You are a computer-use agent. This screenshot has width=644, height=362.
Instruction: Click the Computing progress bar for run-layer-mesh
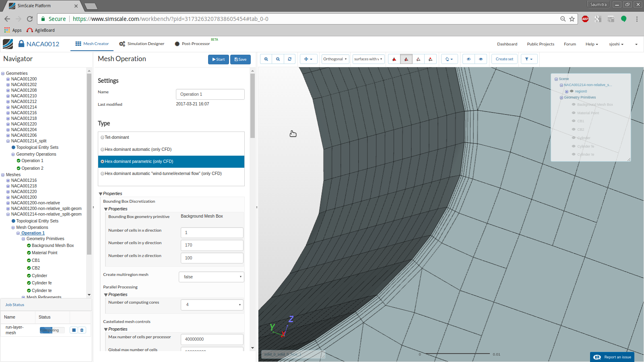(52, 330)
